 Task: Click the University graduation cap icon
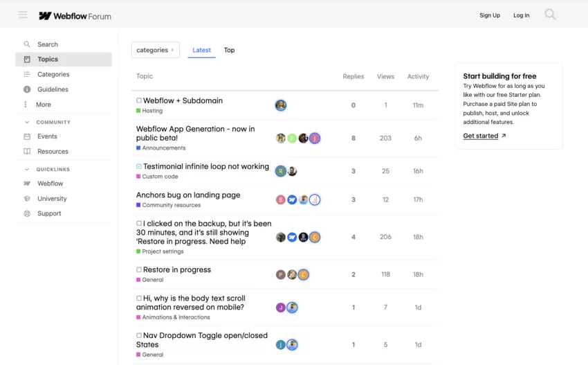coord(27,199)
